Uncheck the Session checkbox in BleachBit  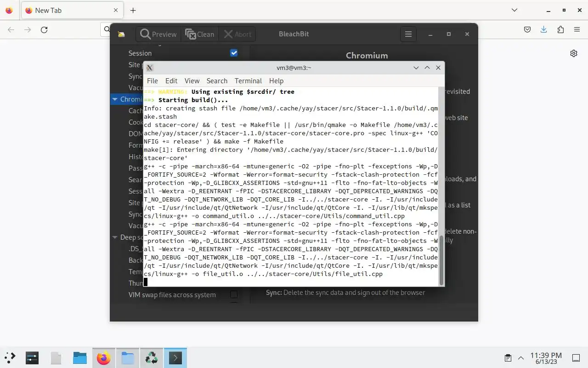click(234, 53)
